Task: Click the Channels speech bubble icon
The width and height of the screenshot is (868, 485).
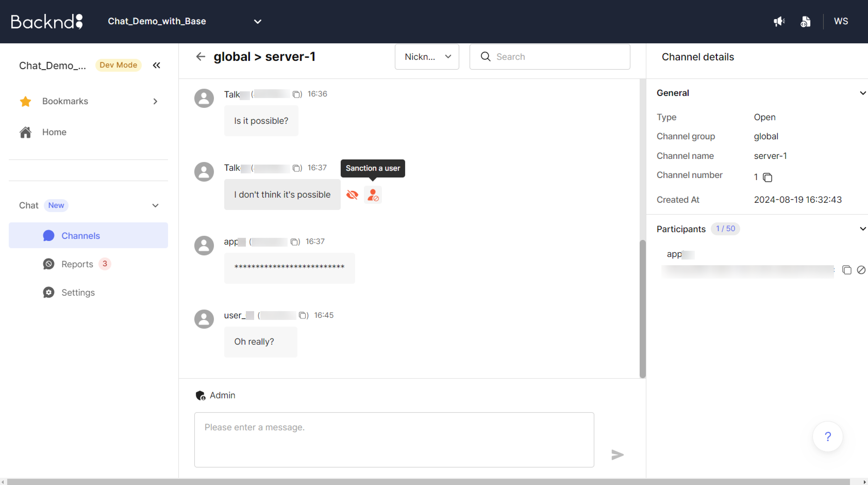Action: click(x=49, y=235)
